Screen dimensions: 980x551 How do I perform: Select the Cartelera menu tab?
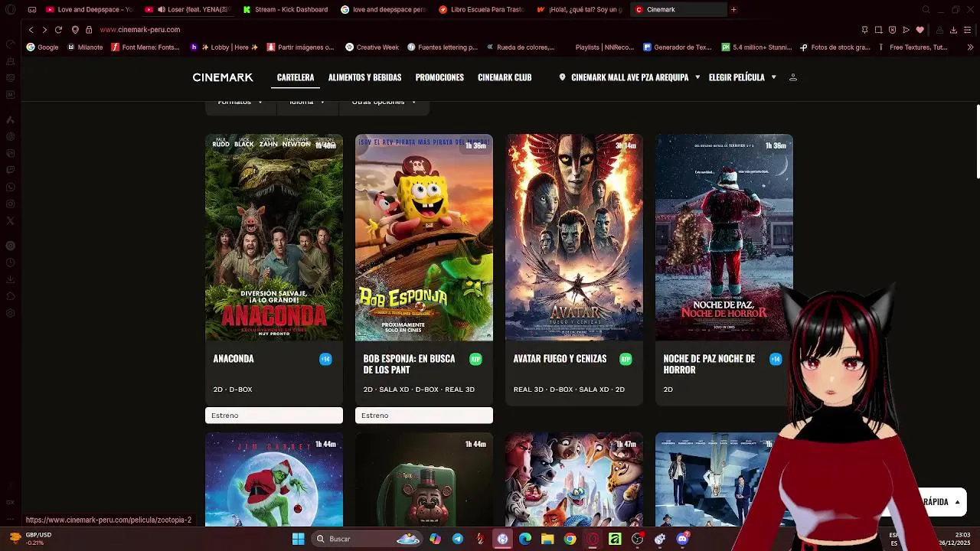tap(296, 77)
